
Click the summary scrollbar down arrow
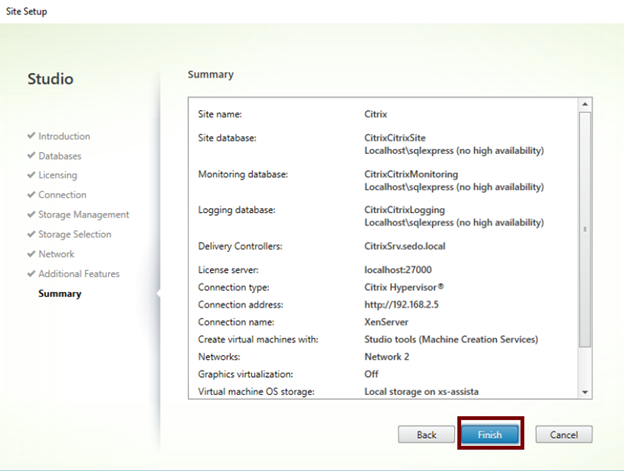tap(585, 392)
